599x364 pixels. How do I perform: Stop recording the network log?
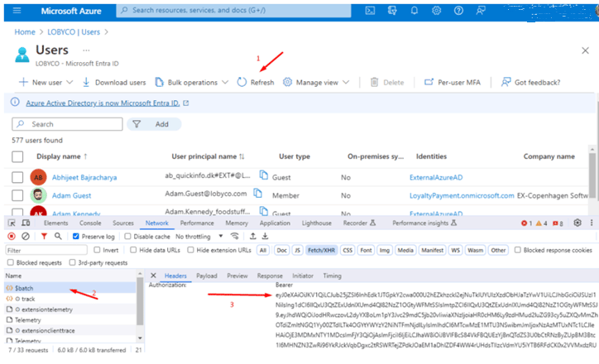tap(12, 237)
